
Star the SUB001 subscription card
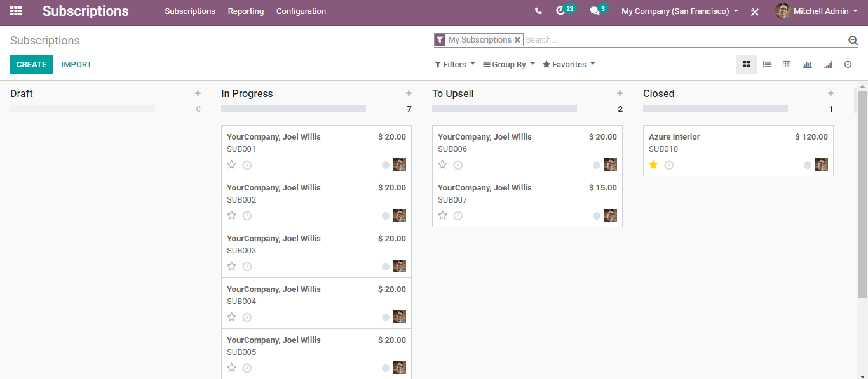coord(232,164)
